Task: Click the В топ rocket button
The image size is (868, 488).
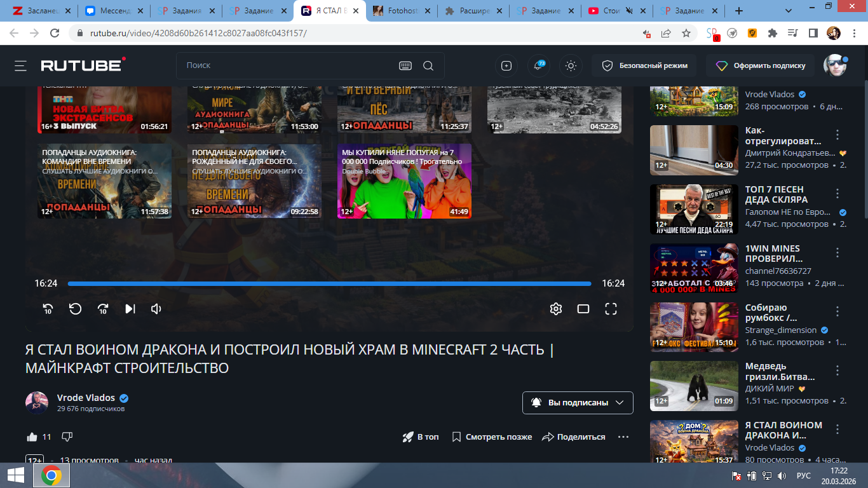Action: coord(421,437)
